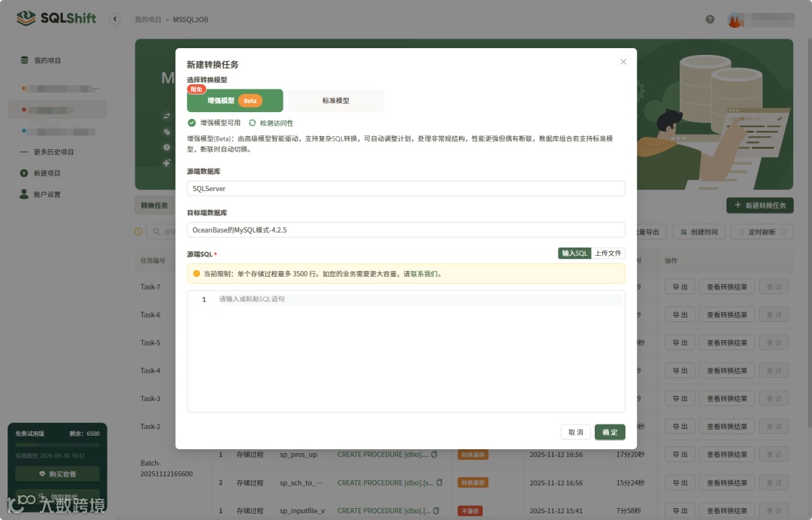
Task: Open the CREATE PROCEDURE link for sp_pros_up
Action: [x=383, y=455]
